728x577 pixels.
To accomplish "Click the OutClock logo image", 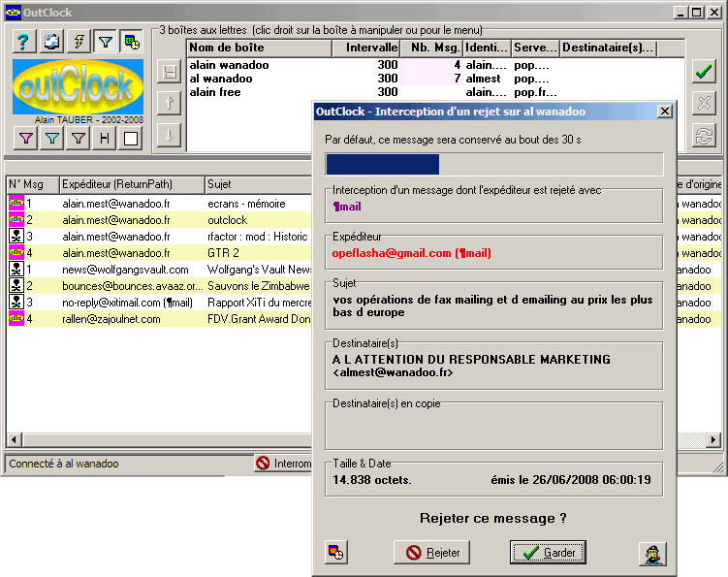I will 78,87.
